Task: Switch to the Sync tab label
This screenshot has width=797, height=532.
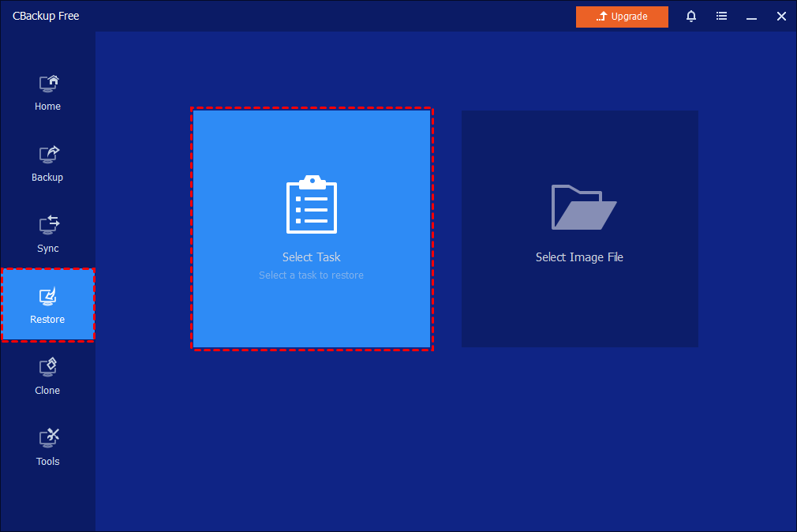Action: 47,249
